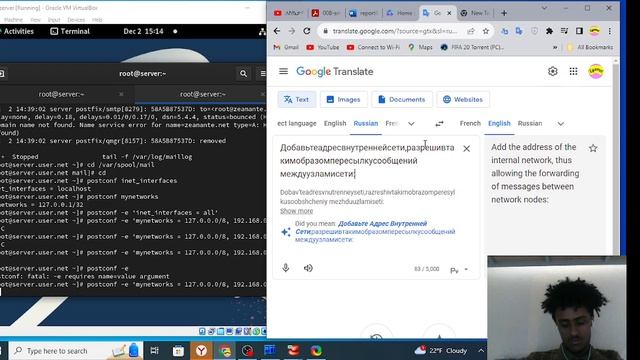Open Chrome tab search chevron
640x360 pixels.
pyautogui.click(x=544, y=8)
